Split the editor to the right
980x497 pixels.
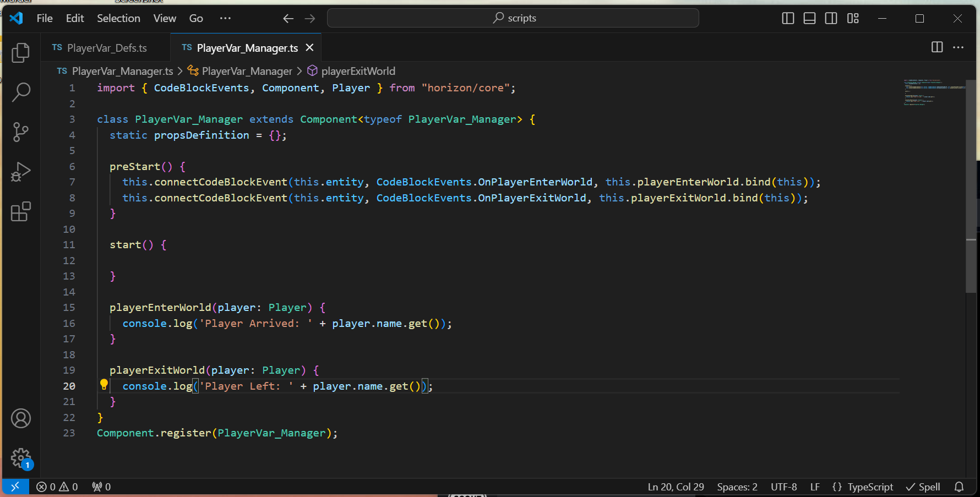coord(937,47)
